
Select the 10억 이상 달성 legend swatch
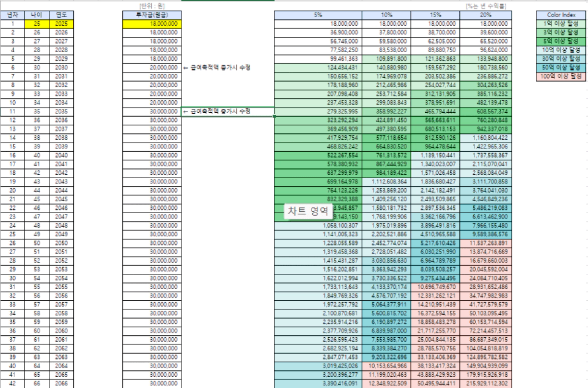pos(561,49)
